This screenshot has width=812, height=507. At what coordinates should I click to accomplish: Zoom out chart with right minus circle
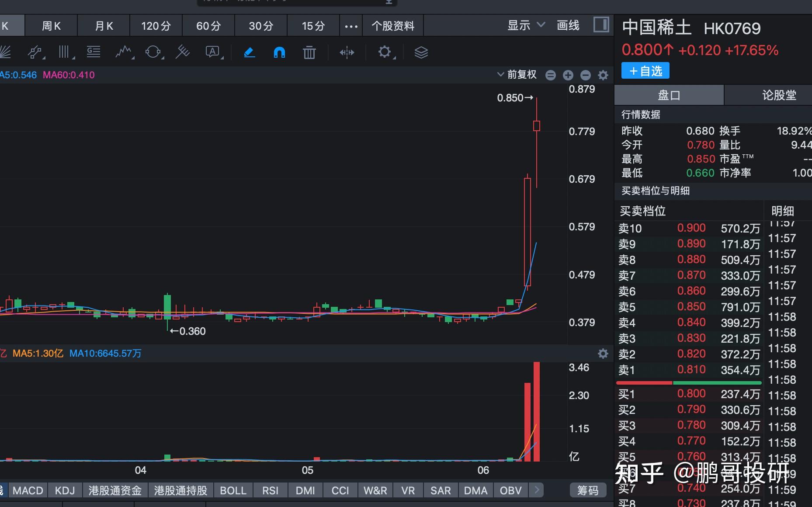click(585, 75)
